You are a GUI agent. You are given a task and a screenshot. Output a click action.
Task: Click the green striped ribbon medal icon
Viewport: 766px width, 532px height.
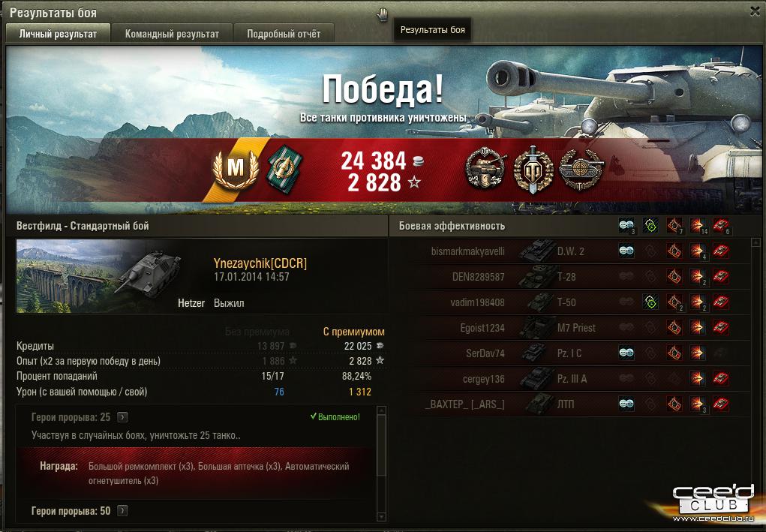pos(285,169)
